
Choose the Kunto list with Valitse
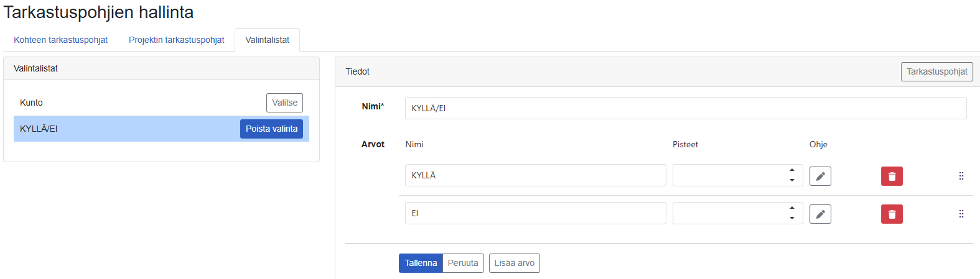(284, 103)
